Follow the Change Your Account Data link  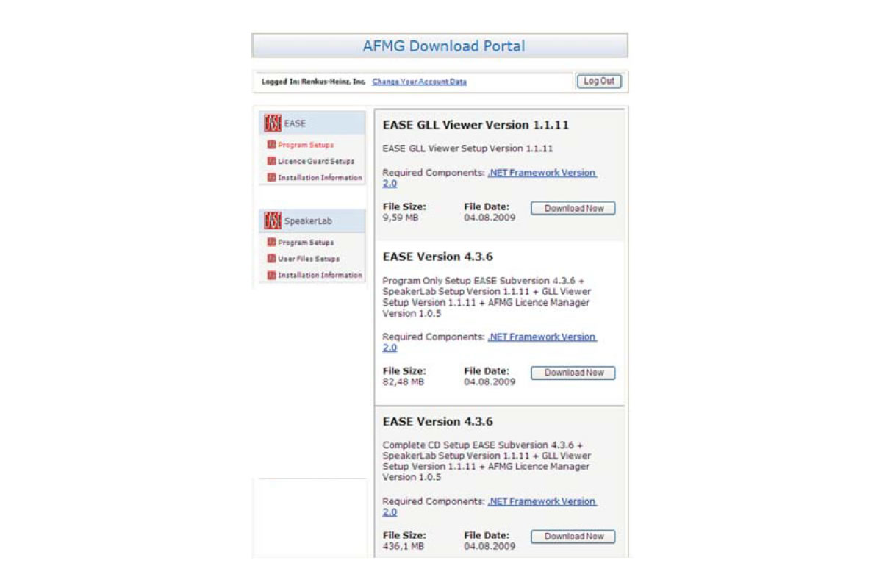tap(420, 82)
